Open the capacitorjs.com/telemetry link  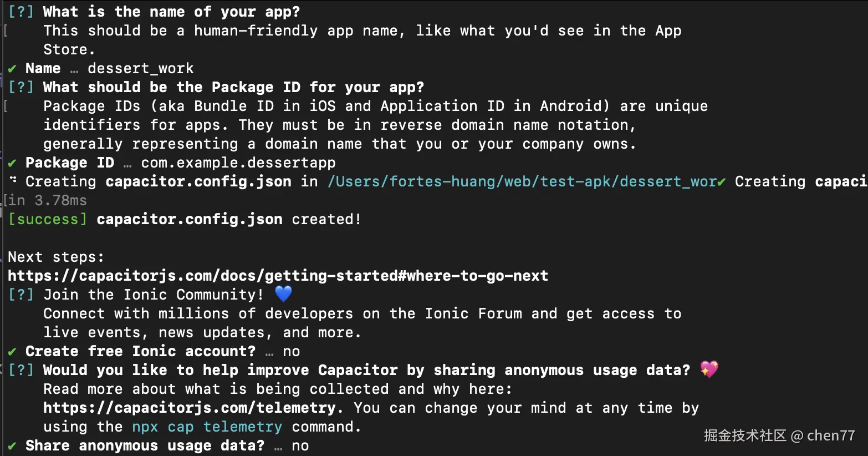click(x=189, y=408)
